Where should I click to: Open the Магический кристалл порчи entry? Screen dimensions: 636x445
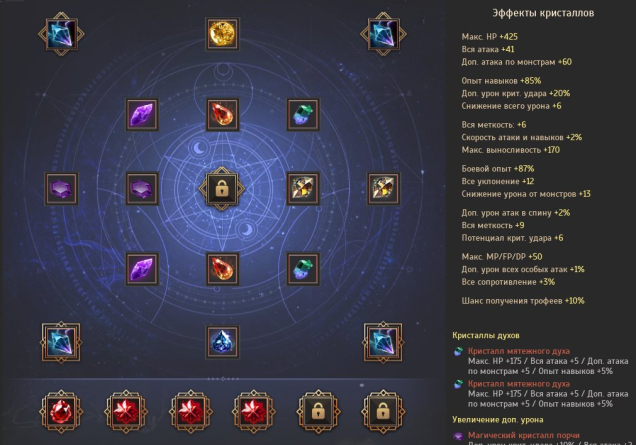524,435
